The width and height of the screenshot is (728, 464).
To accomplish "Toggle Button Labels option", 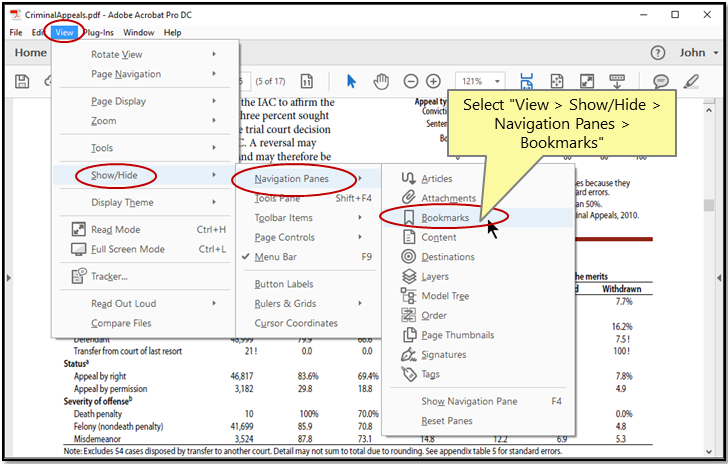I will (x=309, y=284).
